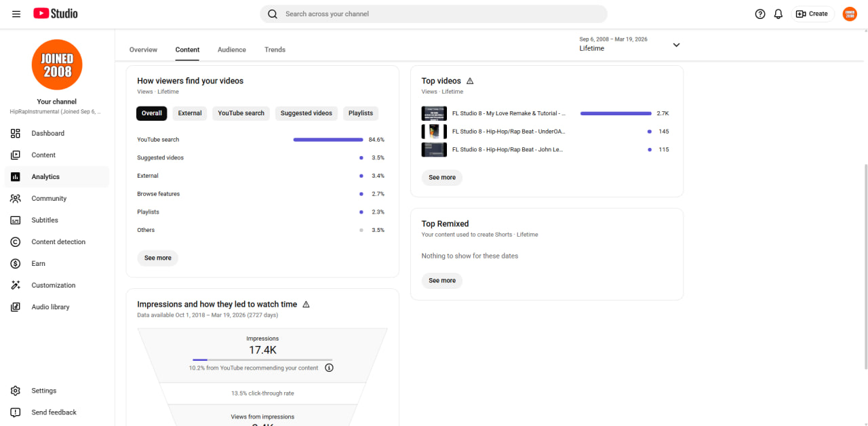The height and width of the screenshot is (426, 868).
Task: Select the Content analytics tab
Action: click(x=187, y=50)
